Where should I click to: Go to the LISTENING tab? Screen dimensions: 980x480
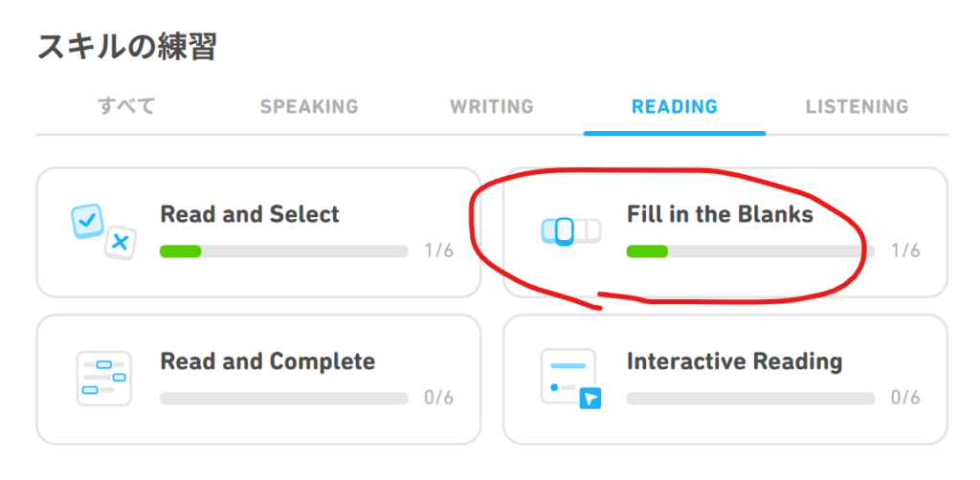(857, 107)
